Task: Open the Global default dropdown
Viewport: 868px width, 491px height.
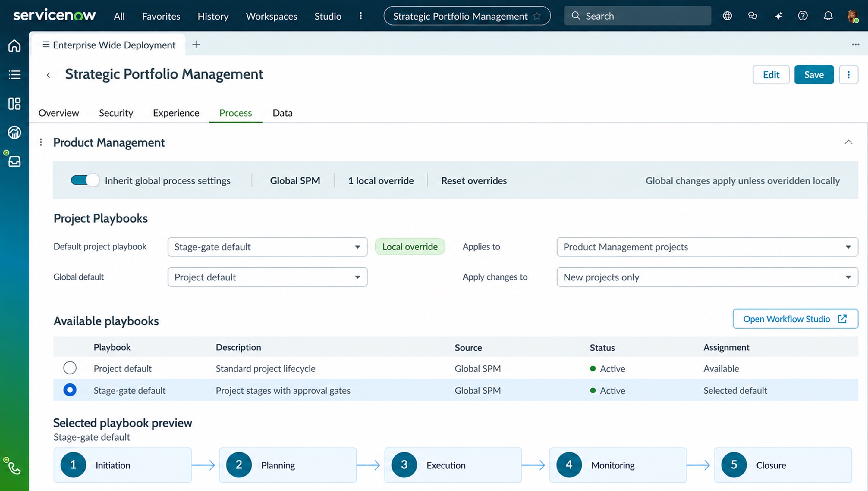Action: pyautogui.click(x=268, y=277)
